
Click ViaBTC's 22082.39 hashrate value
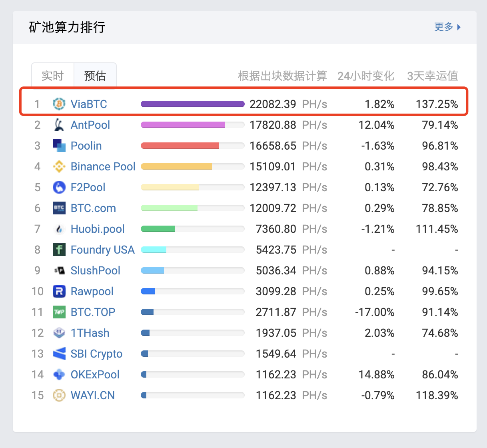pos(273,104)
